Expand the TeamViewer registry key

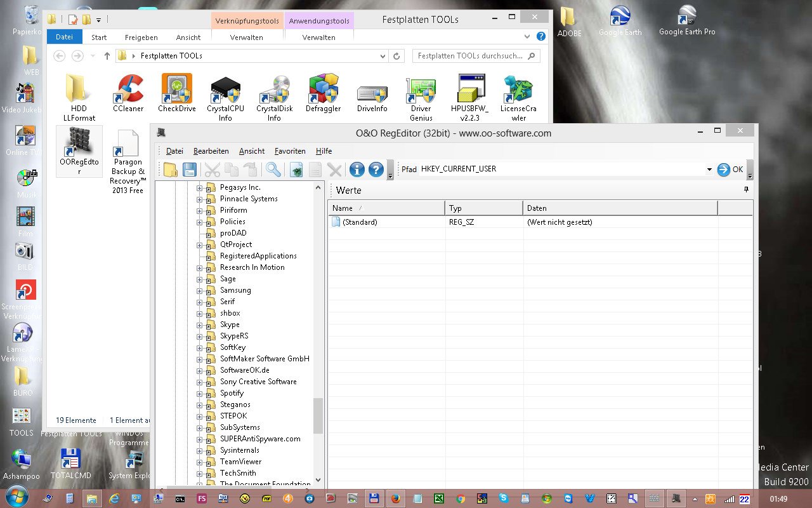[199, 462]
